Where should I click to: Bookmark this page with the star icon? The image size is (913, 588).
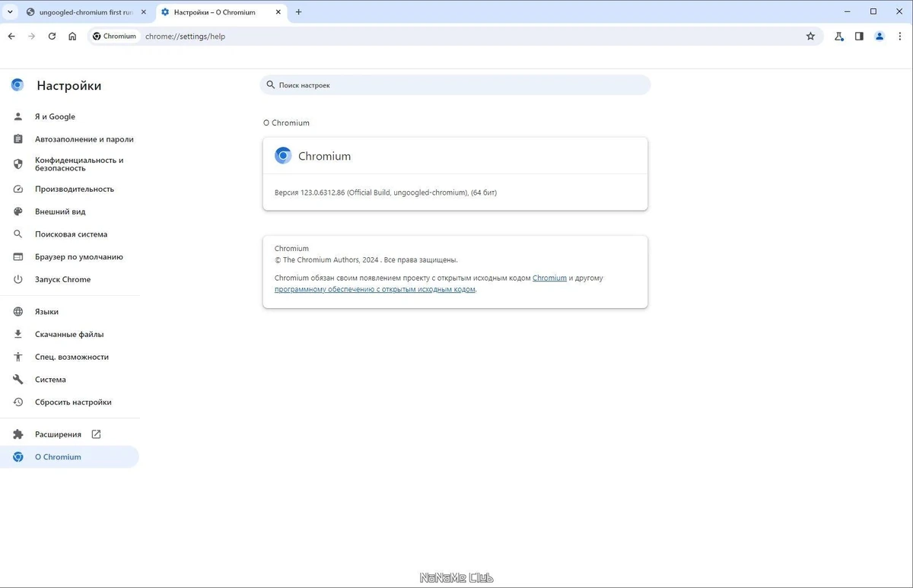[x=810, y=36]
